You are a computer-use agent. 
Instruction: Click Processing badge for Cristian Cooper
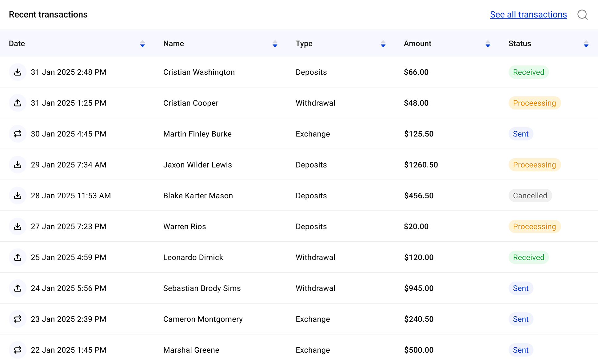534,103
